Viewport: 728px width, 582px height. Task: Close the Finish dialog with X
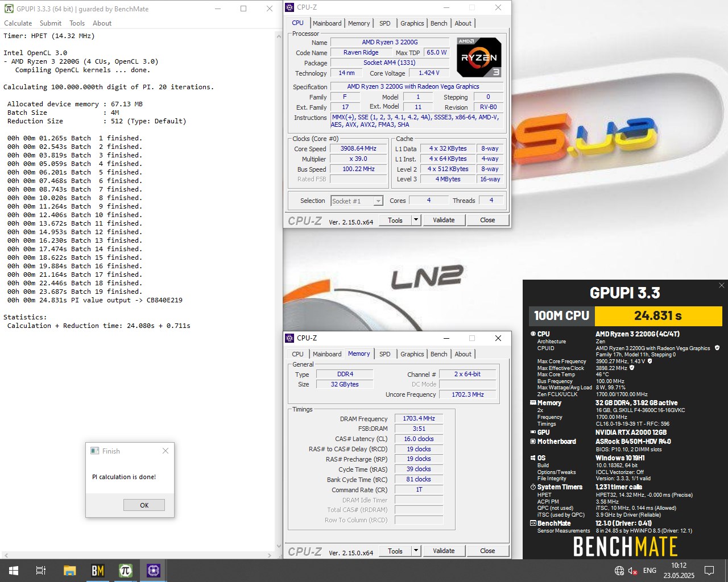(166, 451)
